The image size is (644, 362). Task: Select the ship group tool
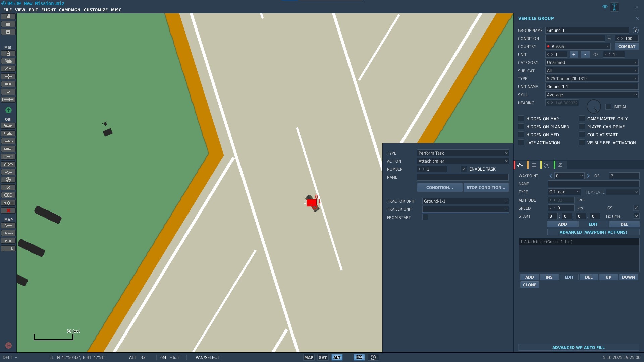[8, 141]
